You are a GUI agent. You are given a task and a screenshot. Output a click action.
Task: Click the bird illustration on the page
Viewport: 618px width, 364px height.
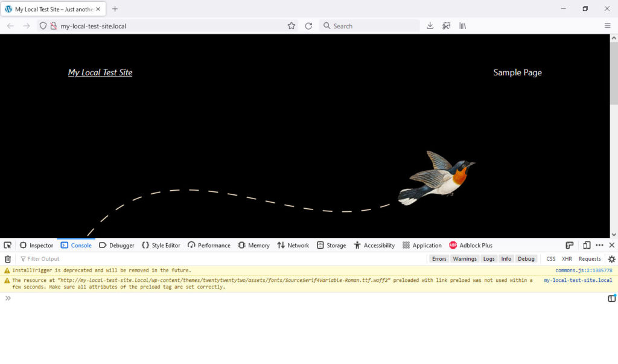click(x=436, y=178)
